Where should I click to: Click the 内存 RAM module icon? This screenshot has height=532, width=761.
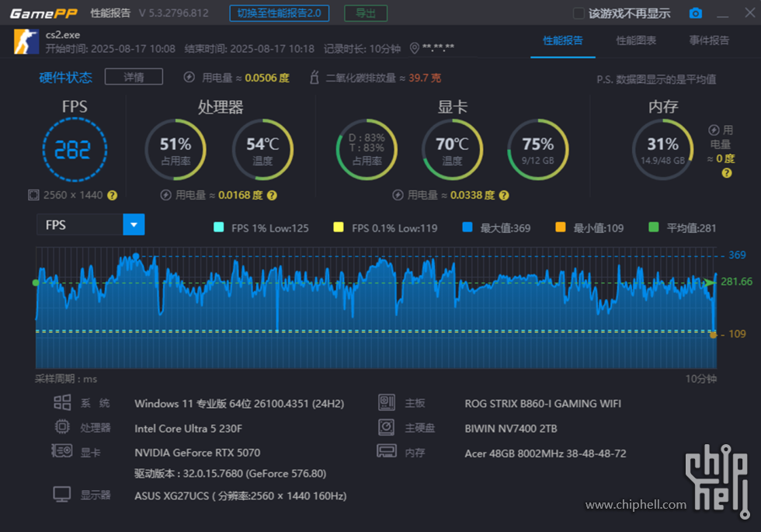(x=387, y=451)
